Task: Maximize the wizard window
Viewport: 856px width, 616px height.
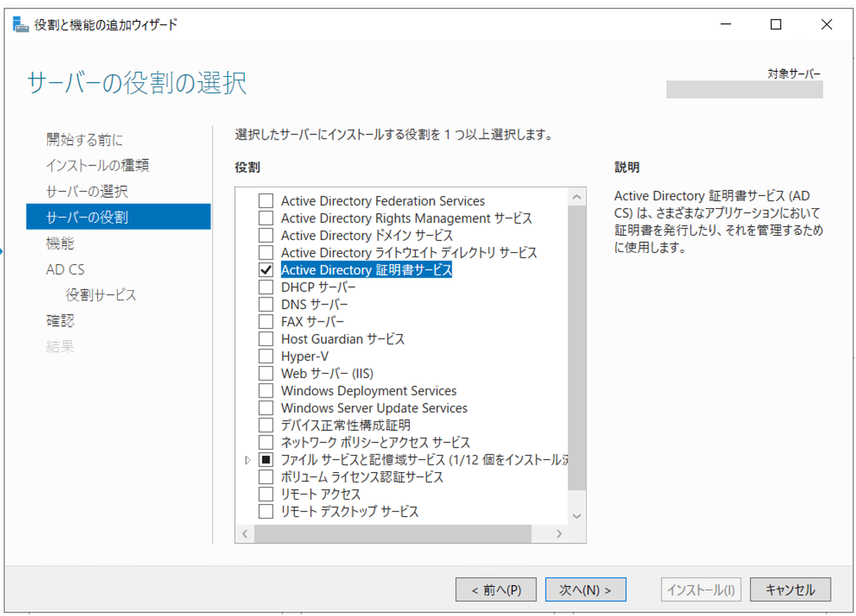Action: coord(775,25)
